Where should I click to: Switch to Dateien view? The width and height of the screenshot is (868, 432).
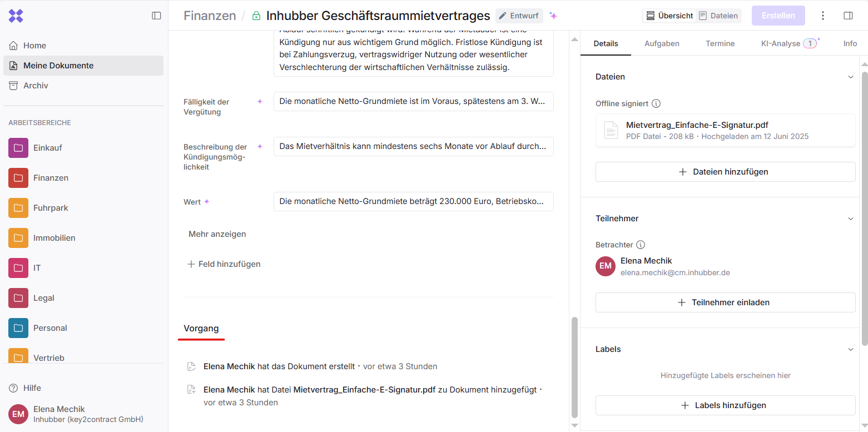click(x=718, y=16)
